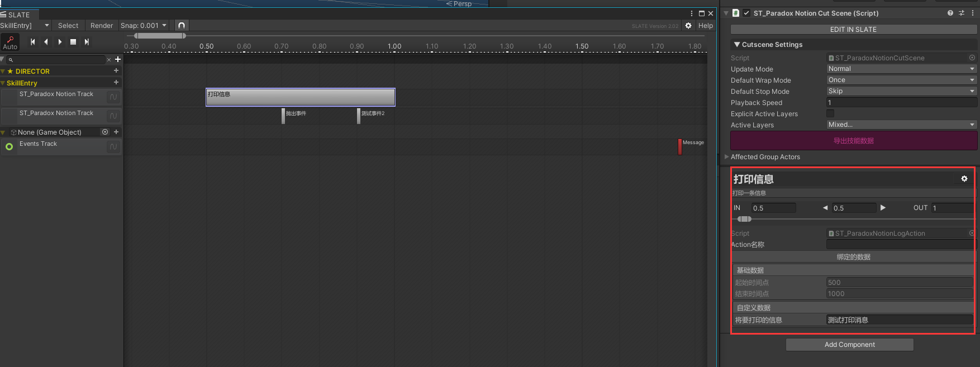980x367 pixels.
Task: Add track to DIRECTOR group
Action: tap(116, 71)
